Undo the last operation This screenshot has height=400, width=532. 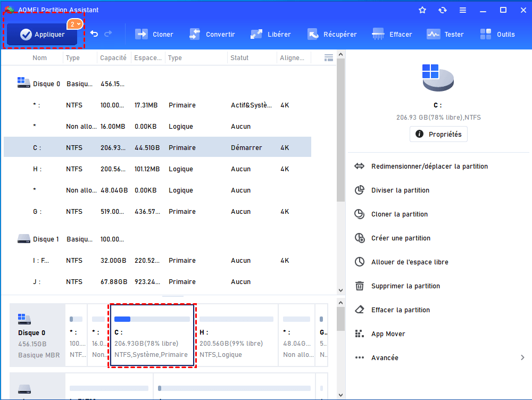click(94, 34)
